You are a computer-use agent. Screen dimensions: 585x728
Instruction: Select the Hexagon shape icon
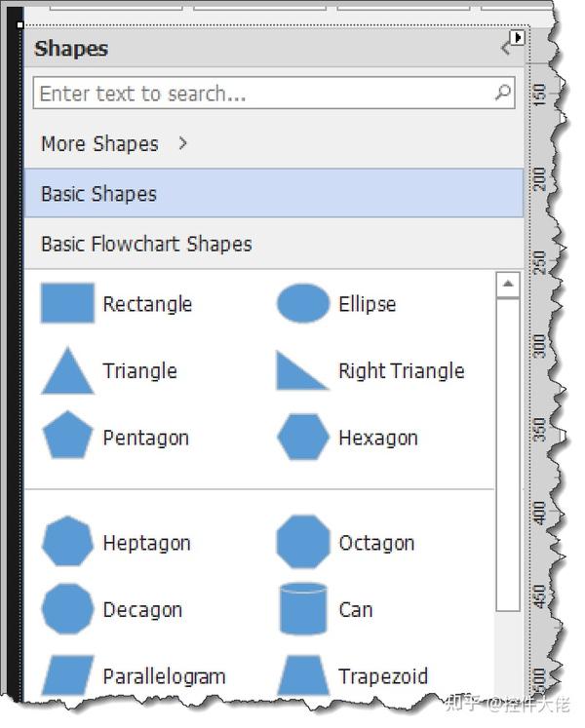coord(303,438)
